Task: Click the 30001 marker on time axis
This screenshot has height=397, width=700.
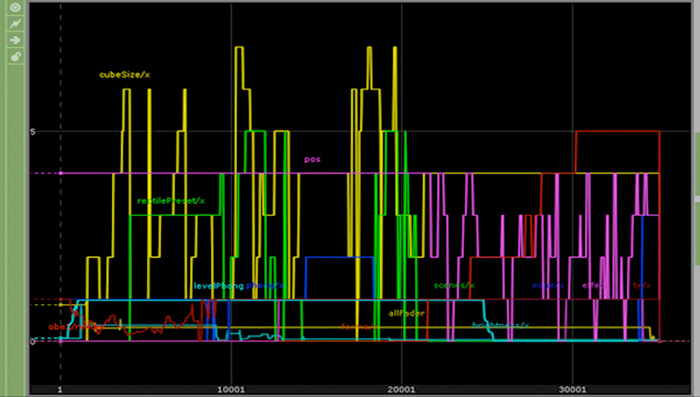Action: coord(572,389)
